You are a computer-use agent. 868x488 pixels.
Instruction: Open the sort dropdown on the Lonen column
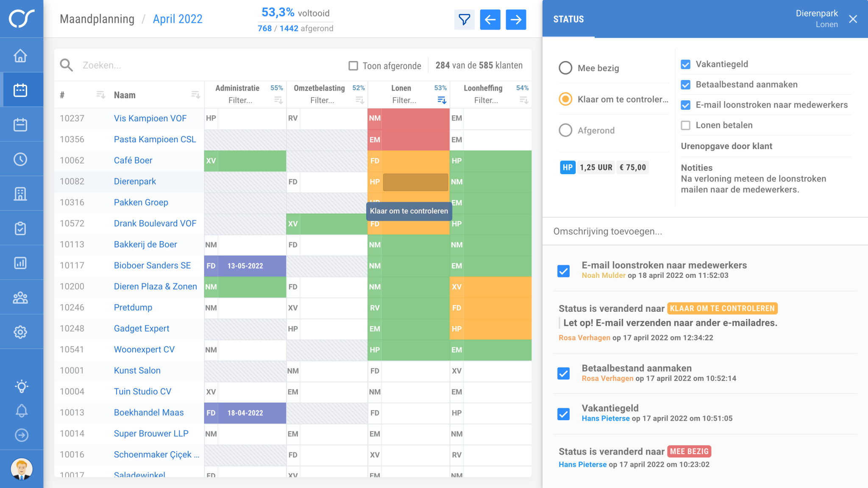pyautogui.click(x=441, y=100)
